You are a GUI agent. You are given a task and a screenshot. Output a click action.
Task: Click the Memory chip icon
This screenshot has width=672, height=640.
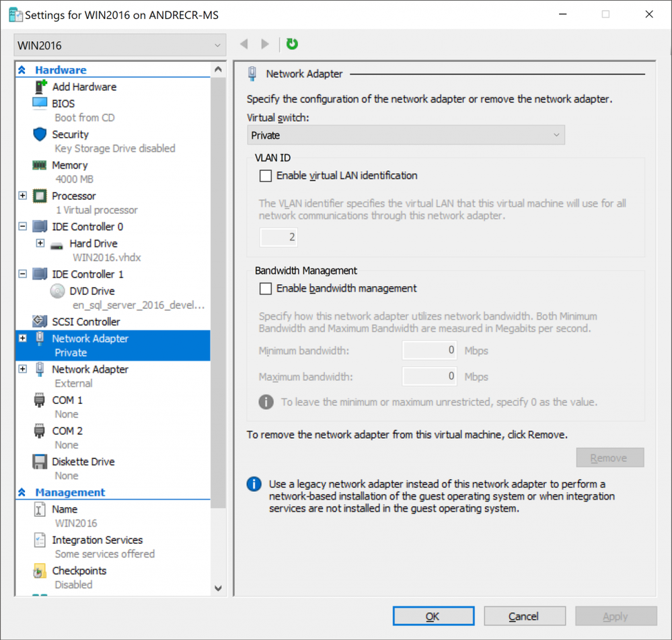40,165
